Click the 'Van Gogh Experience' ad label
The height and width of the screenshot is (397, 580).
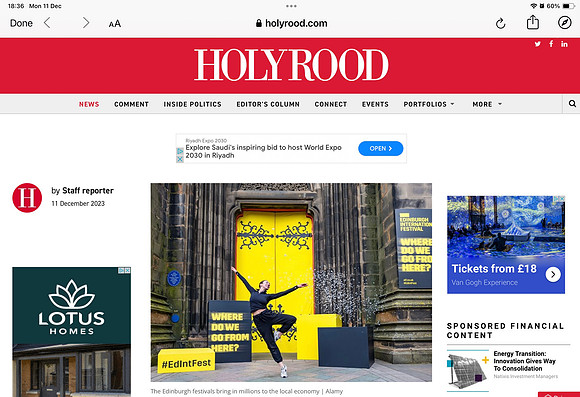point(485,283)
